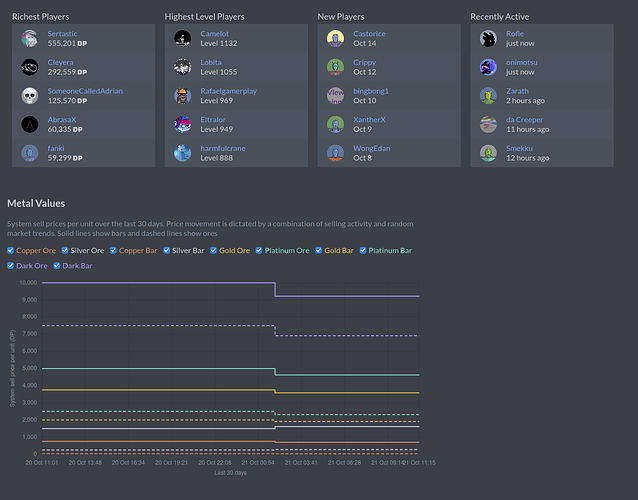Viewport: 638px width, 500px height.
Task: Click Eltralor's avatar icon
Action: [x=183, y=124]
